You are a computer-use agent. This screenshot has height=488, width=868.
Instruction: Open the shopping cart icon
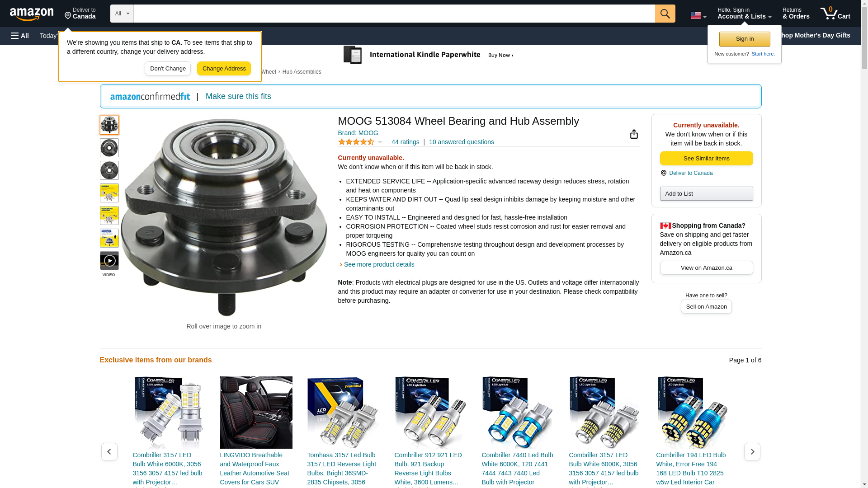[x=835, y=14]
